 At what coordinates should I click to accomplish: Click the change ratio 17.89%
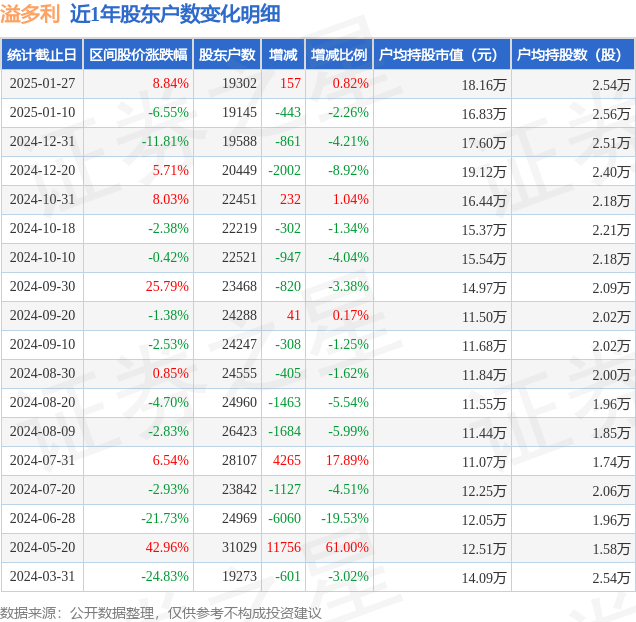coord(347,461)
